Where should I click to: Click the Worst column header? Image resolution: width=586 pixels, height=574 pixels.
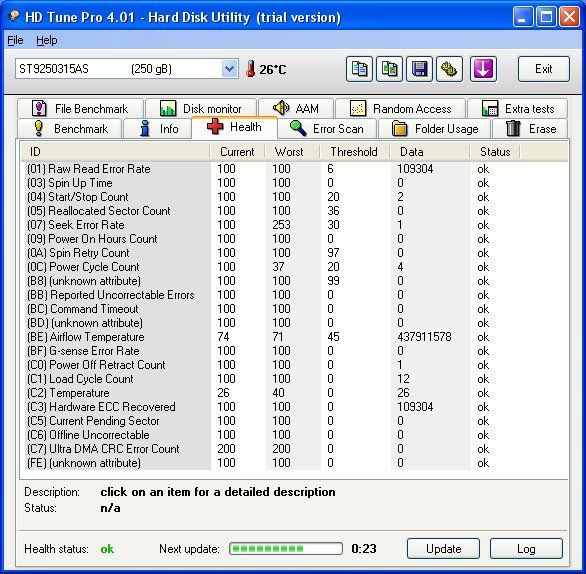[292, 152]
